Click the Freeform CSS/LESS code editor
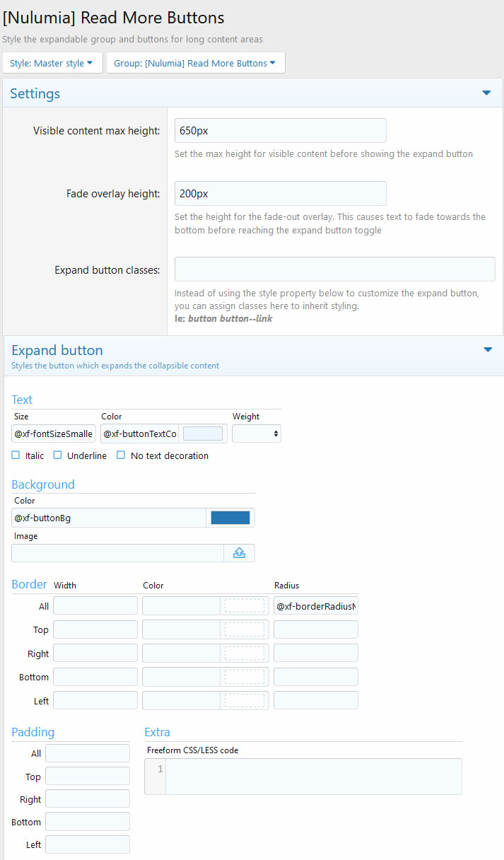Screen dimensions: 504x860 click(x=313, y=777)
